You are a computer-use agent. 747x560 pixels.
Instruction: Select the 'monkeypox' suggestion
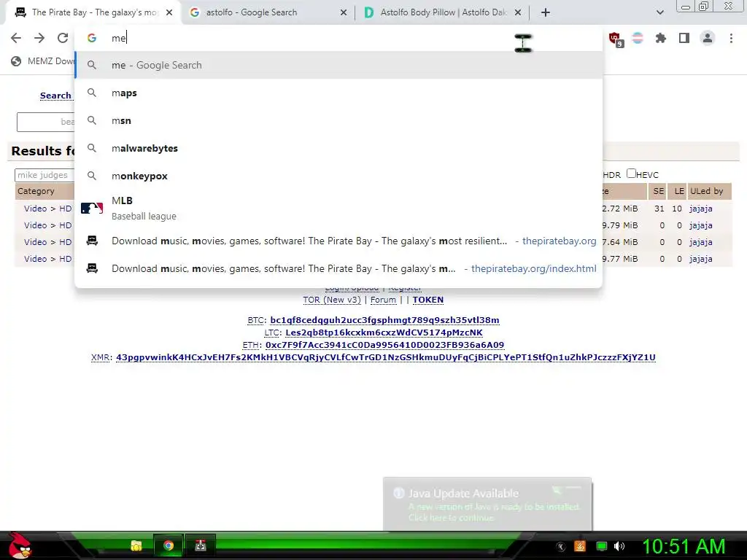[x=338, y=176]
